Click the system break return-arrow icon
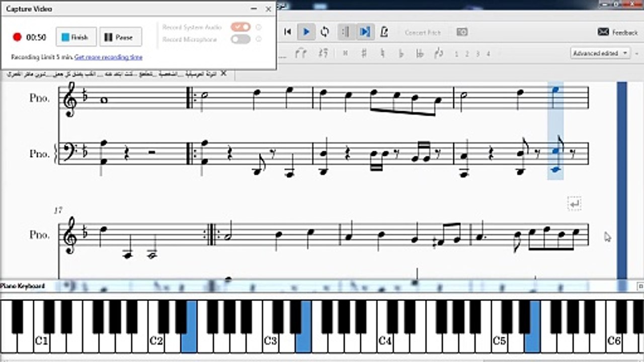Screen dimensions: 644x362 coord(575,204)
